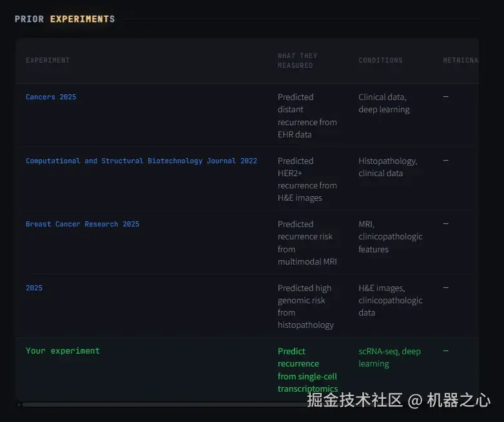504x422 pixels.
Task: Open the Breast Cancer Research 2025 link
Action: 82,224
